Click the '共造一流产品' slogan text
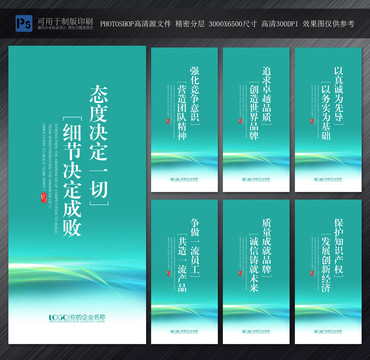Screen dimensions: 370x360 [182, 264]
